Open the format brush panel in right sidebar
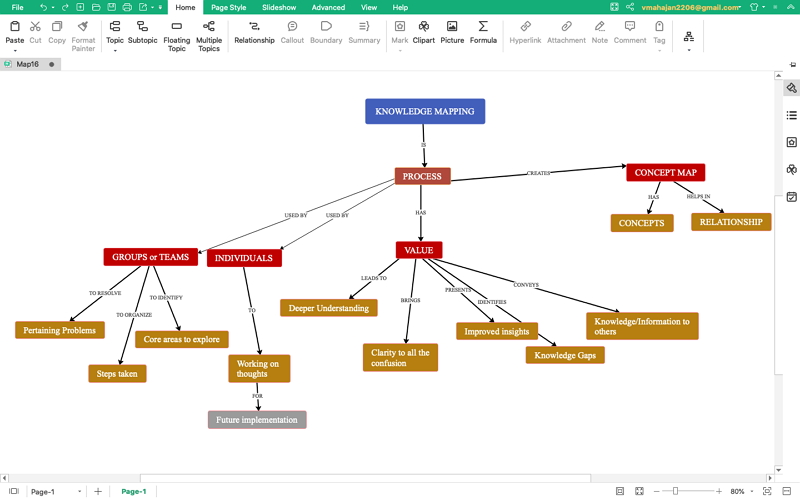The height and width of the screenshot is (500, 800). coord(791,88)
